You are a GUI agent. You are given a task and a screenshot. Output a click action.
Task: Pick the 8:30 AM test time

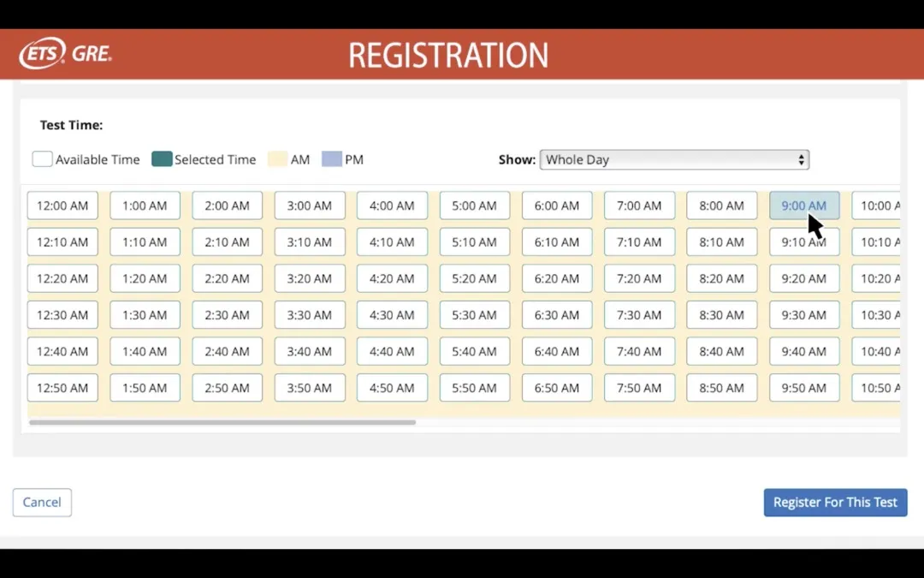pos(721,315)
